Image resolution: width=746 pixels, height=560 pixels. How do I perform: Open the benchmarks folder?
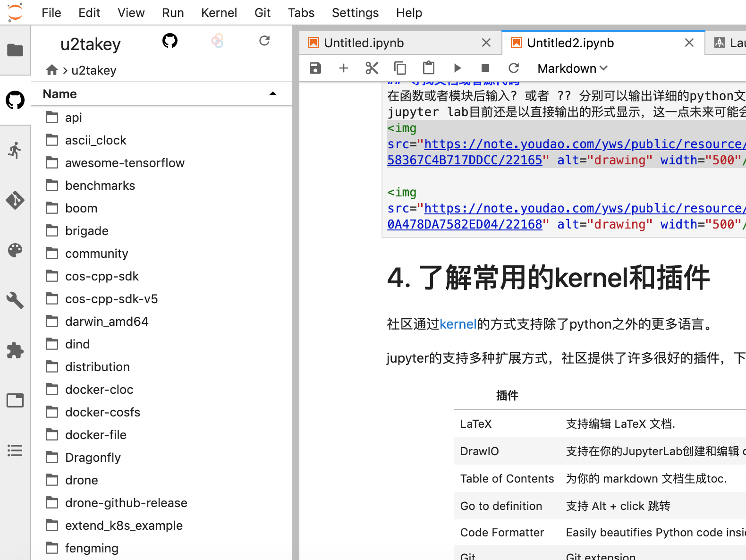[161, 186]
